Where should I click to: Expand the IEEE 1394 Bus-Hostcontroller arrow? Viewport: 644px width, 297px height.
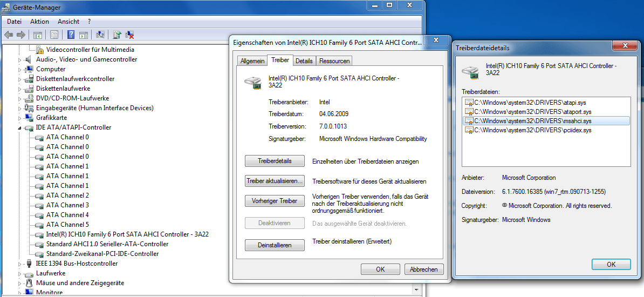click(19, 264)
